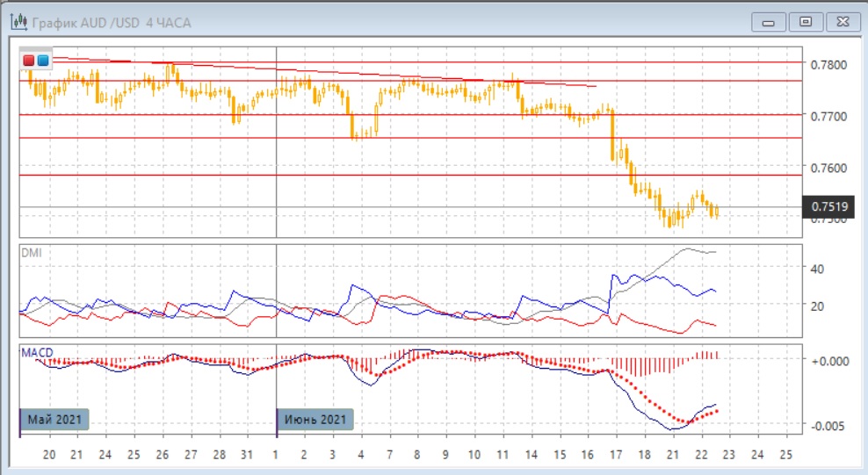Click date 17 on the time axis
868x475 pixels.
pos(616,455)
